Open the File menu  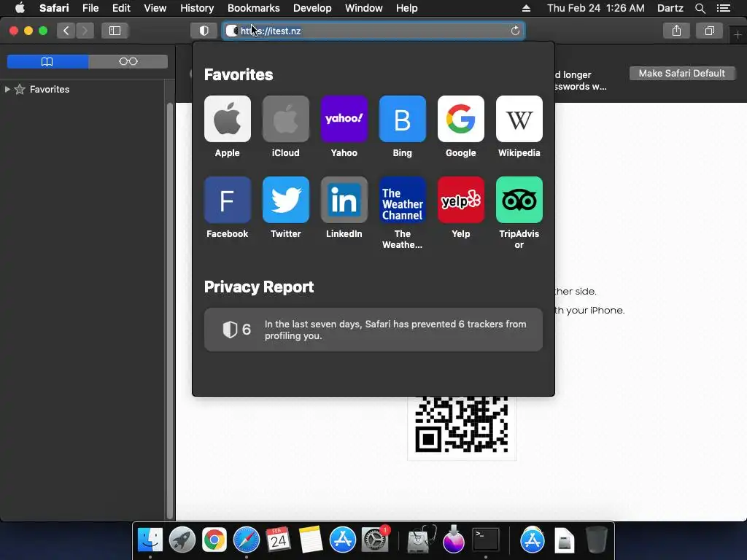[x=90, y=8]
